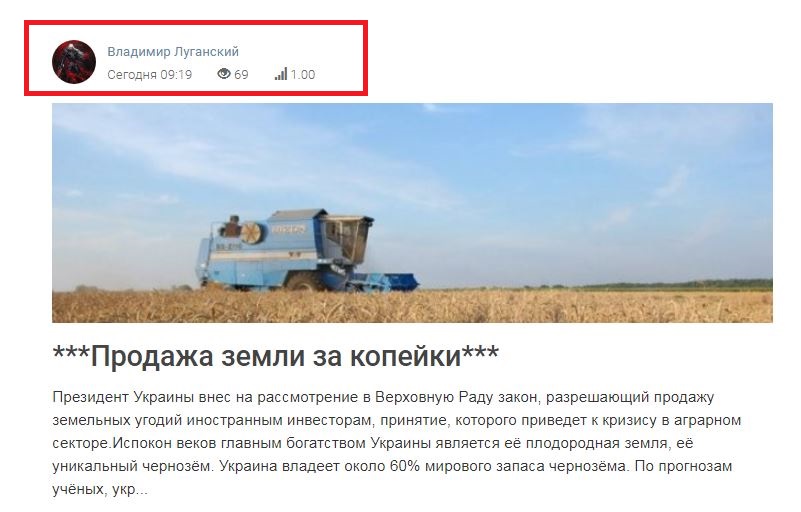
Task: Click the harvester cabin window in photo
Action: 348,238
